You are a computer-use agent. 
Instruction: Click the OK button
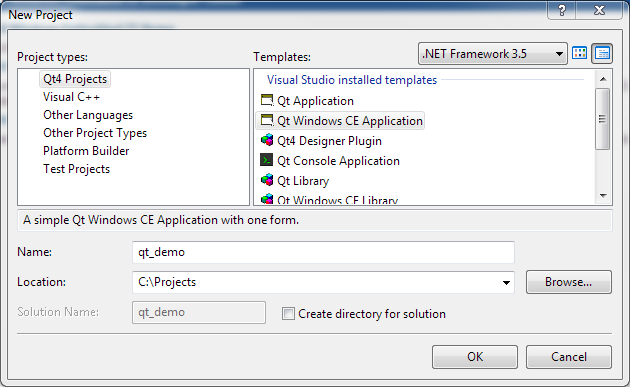(x=475, y=357)
